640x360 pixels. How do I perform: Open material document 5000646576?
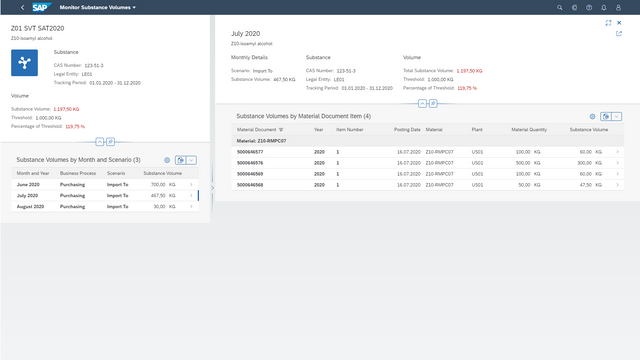click(250, 163)
